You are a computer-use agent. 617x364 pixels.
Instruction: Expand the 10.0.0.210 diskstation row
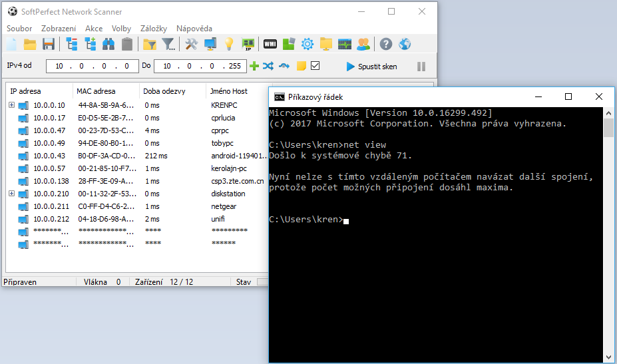(x=12, y=193)
